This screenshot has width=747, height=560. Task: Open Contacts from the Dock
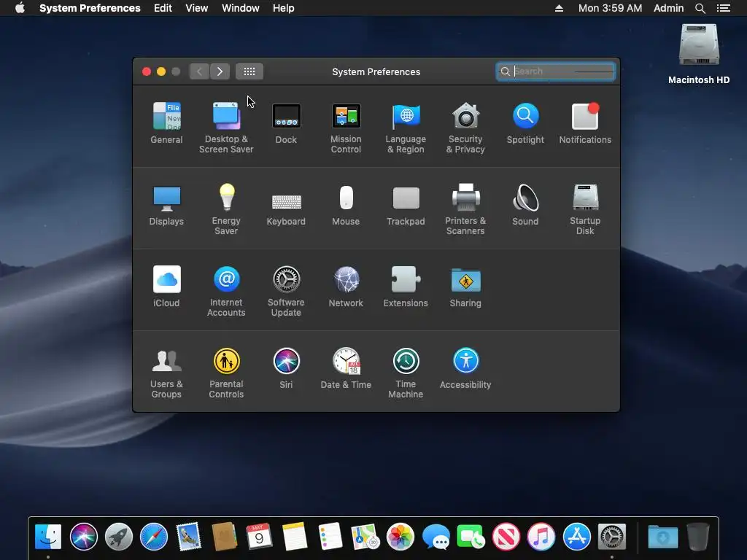click(225, 537)
